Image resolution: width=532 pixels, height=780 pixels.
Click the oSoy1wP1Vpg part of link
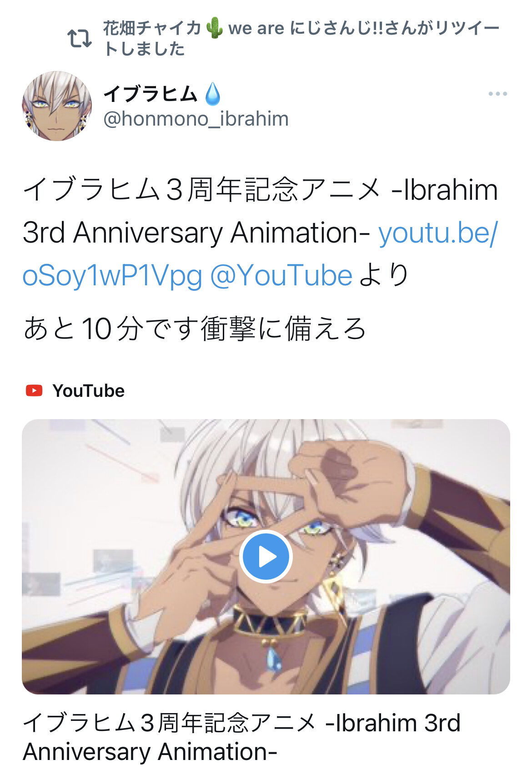112,276
